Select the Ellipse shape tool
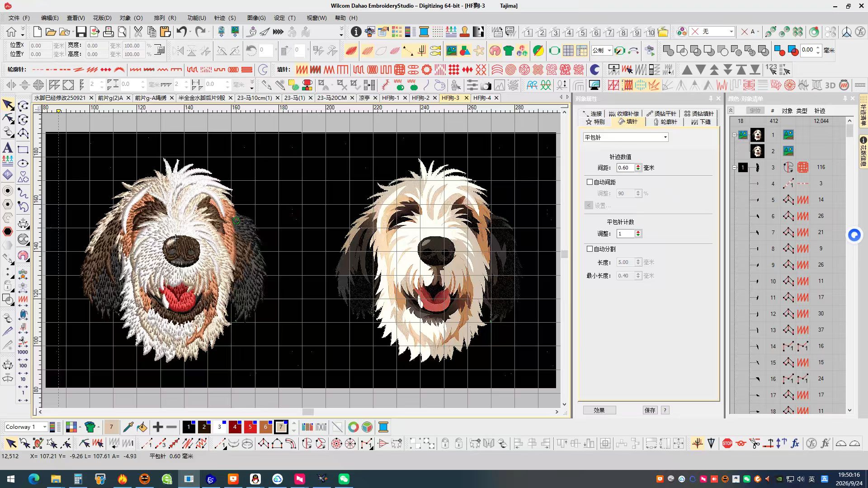The image size is (868, 488). (x=23, y=163)
